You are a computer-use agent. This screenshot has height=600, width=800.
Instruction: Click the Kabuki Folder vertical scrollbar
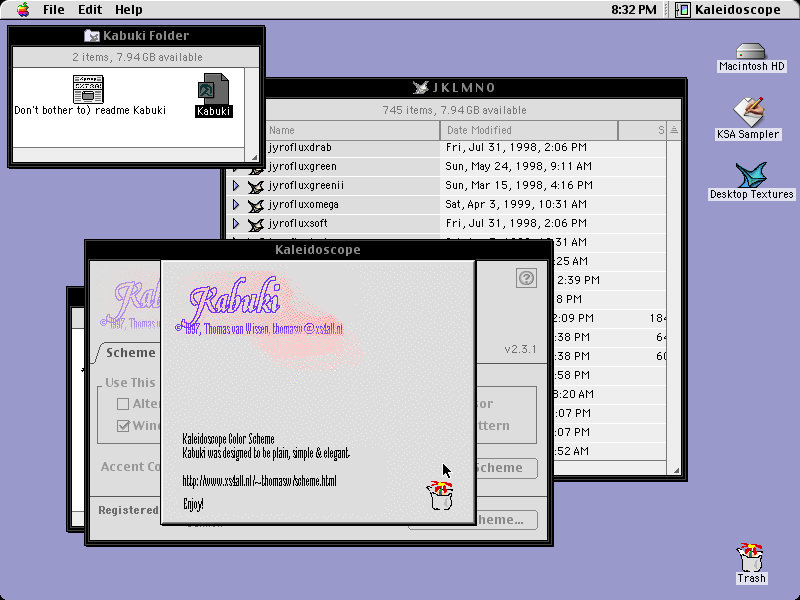pyautogui.click(x=252, y=107)
